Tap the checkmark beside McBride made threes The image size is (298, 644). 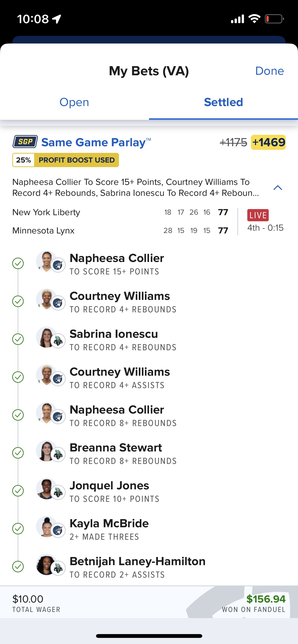click(18, 529)
